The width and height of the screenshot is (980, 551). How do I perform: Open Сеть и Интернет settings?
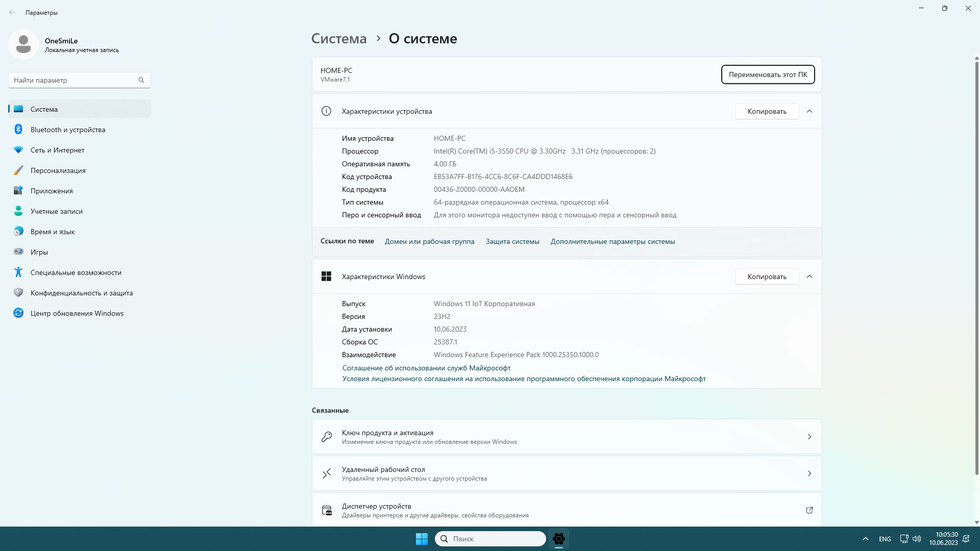pyautogui.click(x=57, y=149)
